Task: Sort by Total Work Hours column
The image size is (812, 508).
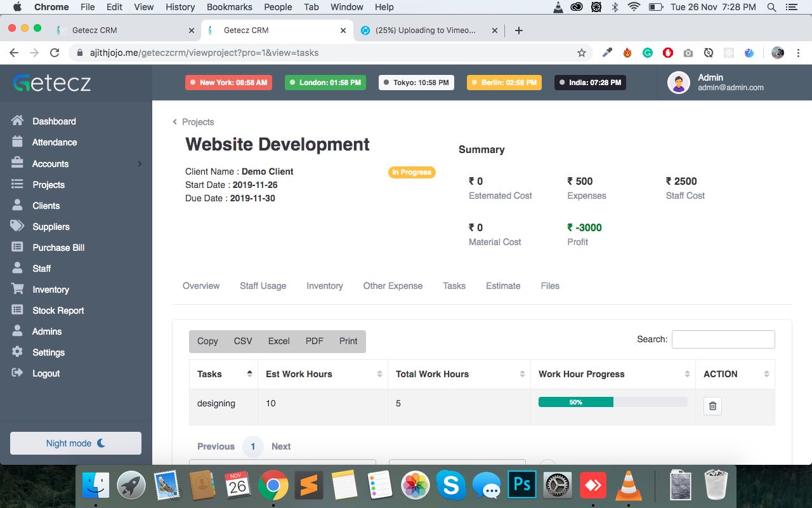Action: 459,374
